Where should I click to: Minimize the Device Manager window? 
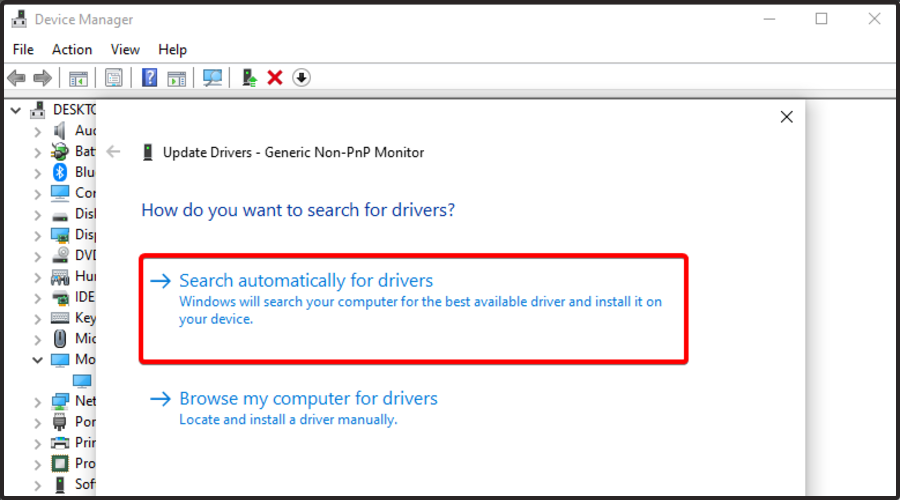(x=769, y=19)
